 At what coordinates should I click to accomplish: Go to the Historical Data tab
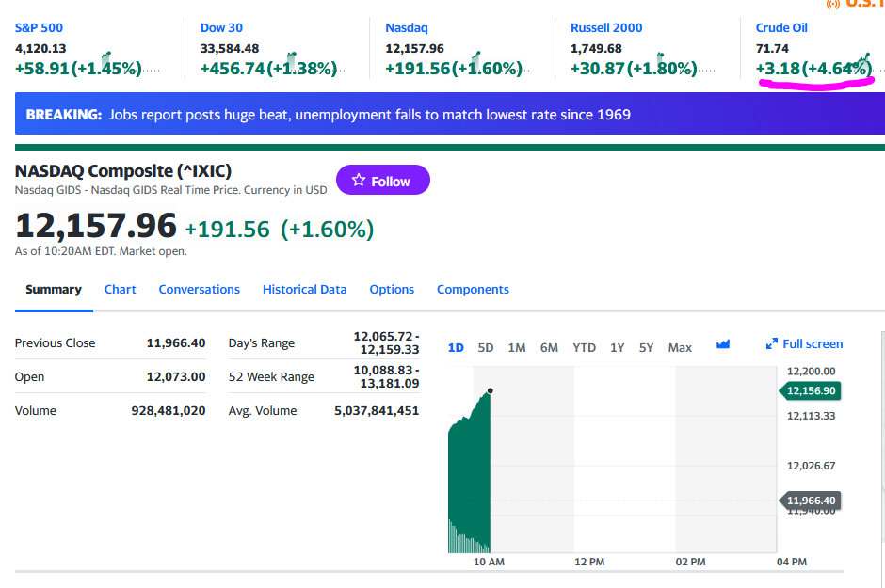(305, 289)
